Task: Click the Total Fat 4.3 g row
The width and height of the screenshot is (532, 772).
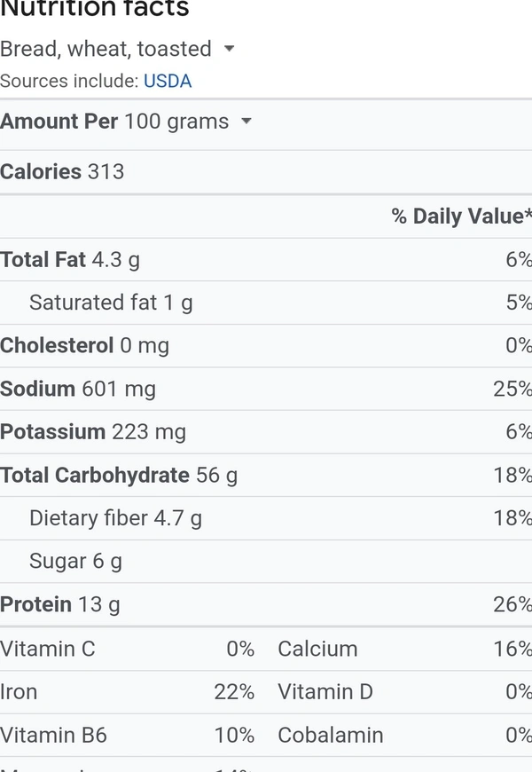Action: [70, 259]
